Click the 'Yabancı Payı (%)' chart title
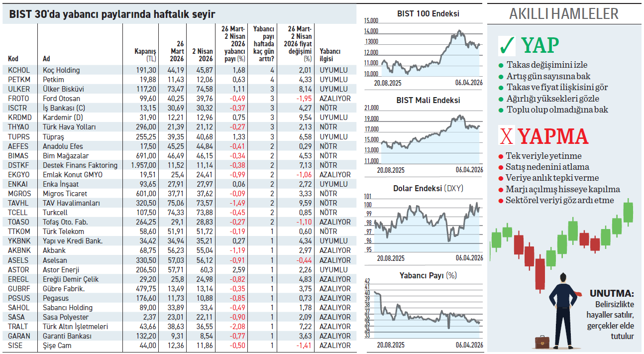 (x=428, y=275)
